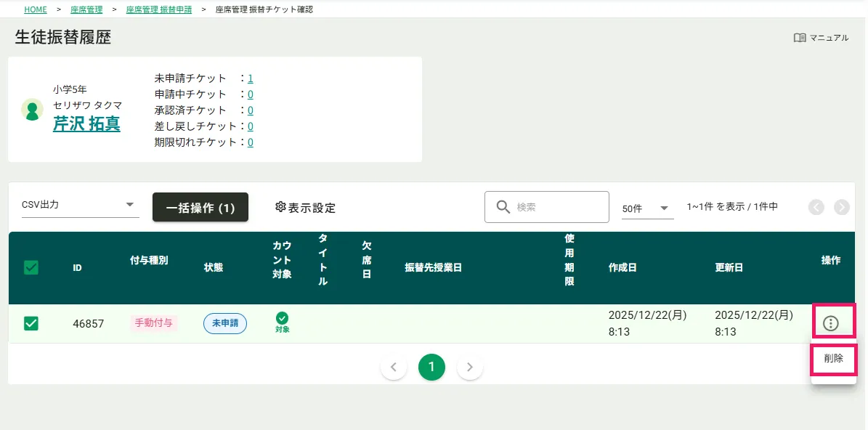Screen dimensions: 868x430
Task: Uncheck the row checkbox for ID 46857
Action: pyautogui.click(x=31, y=323)
